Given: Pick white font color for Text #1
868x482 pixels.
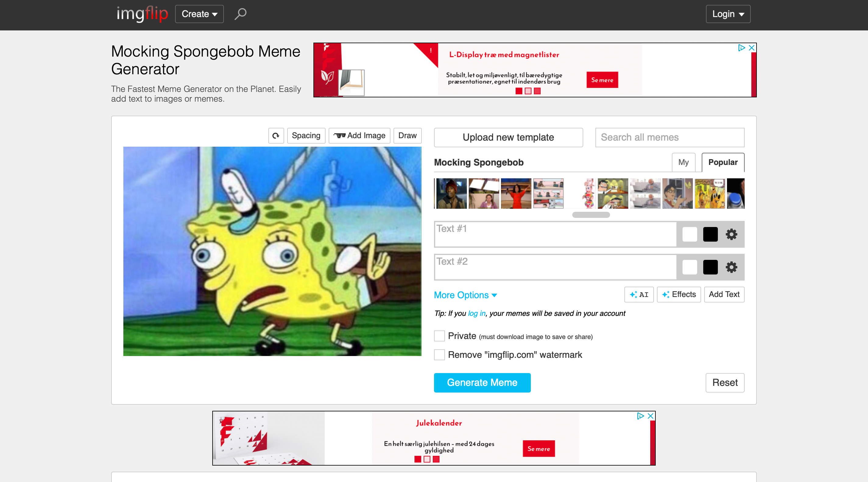Looking at the screenshot, I should pos(690,234).
